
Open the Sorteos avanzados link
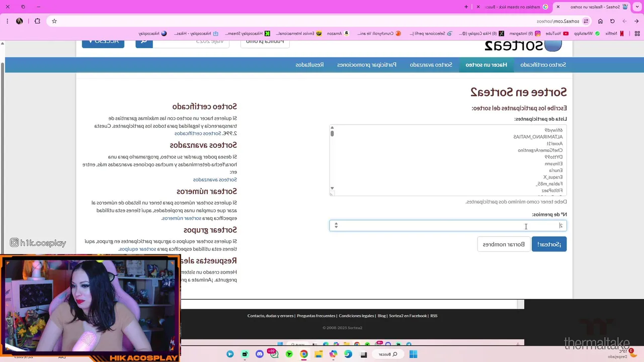point(215,179)
